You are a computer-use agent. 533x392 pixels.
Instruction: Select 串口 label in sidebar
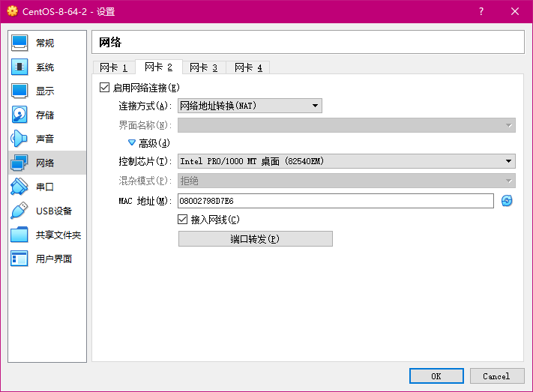(x=45, y=187)
